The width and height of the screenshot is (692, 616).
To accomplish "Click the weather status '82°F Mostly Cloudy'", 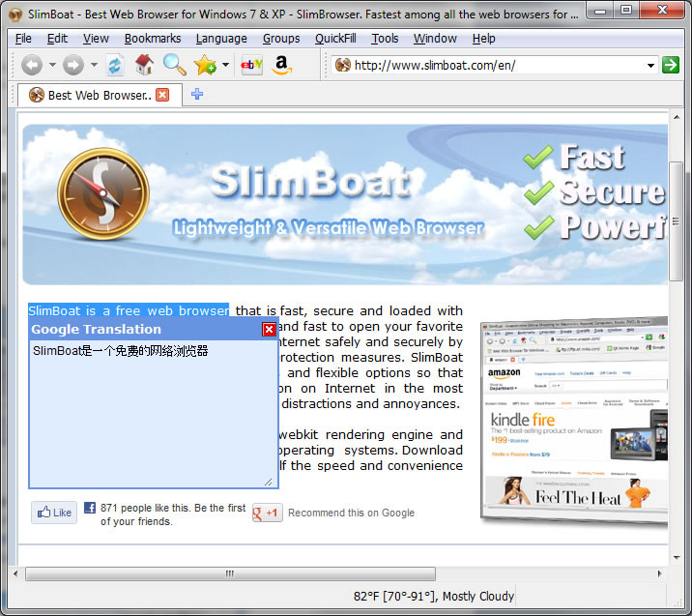I will point(434,596).
